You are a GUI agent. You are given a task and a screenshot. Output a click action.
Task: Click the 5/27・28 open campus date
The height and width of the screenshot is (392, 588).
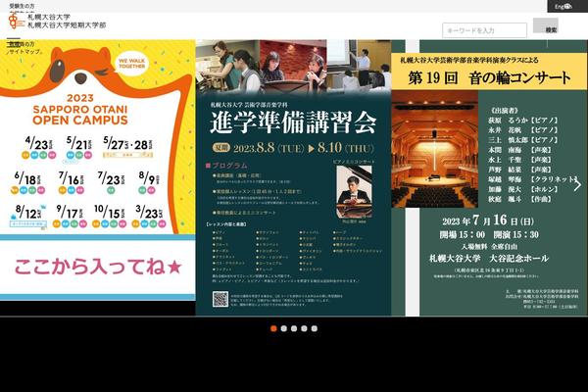click(x=127, y=147)
